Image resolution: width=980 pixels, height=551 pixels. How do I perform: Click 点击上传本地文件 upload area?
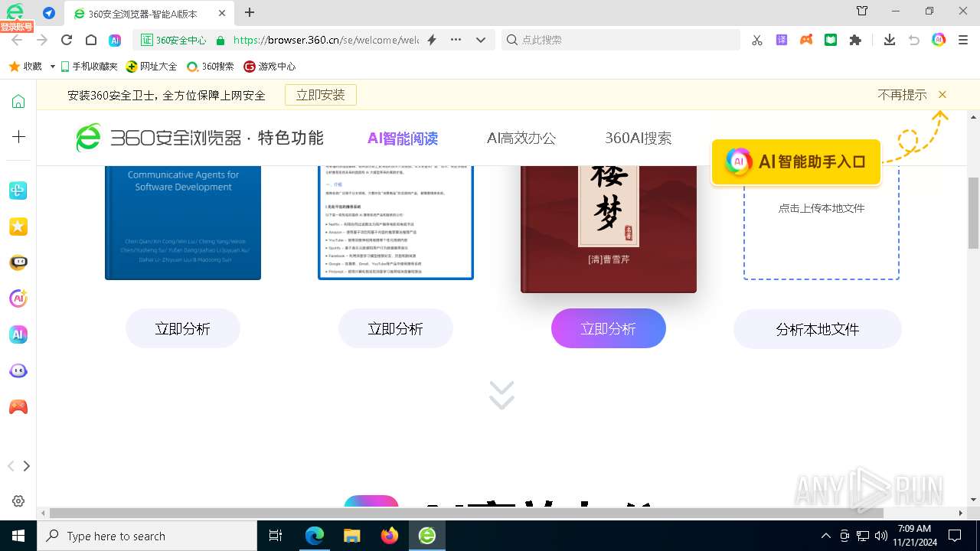822,208
